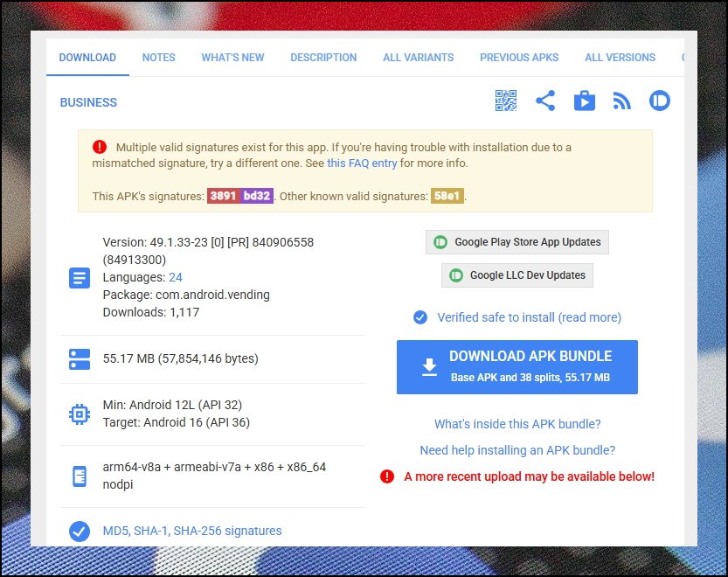Open the Play Store bag icon
Image resolution: width=728 pixels, height=577 pixels.
585,101
